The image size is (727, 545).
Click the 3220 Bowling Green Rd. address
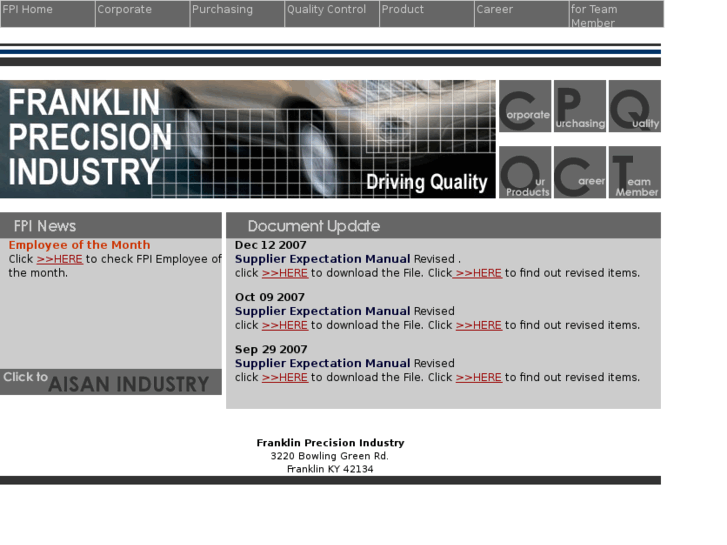[330, 456]
